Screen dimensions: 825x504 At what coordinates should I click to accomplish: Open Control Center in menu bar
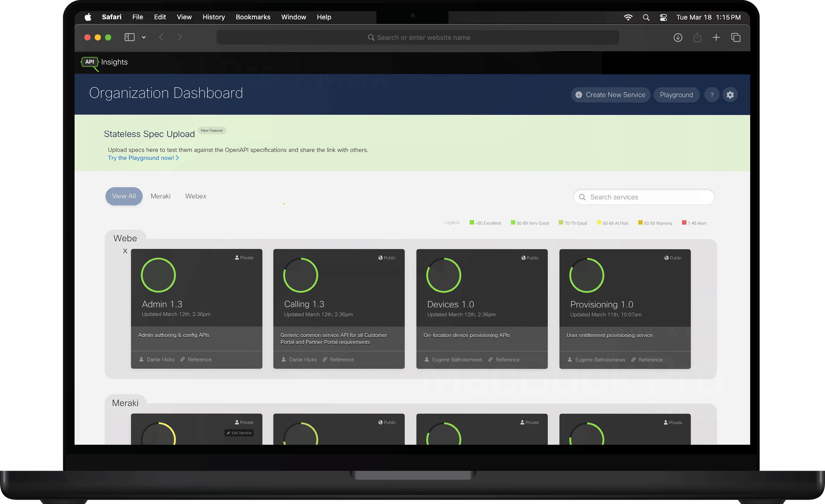click(x=663, y=17)
